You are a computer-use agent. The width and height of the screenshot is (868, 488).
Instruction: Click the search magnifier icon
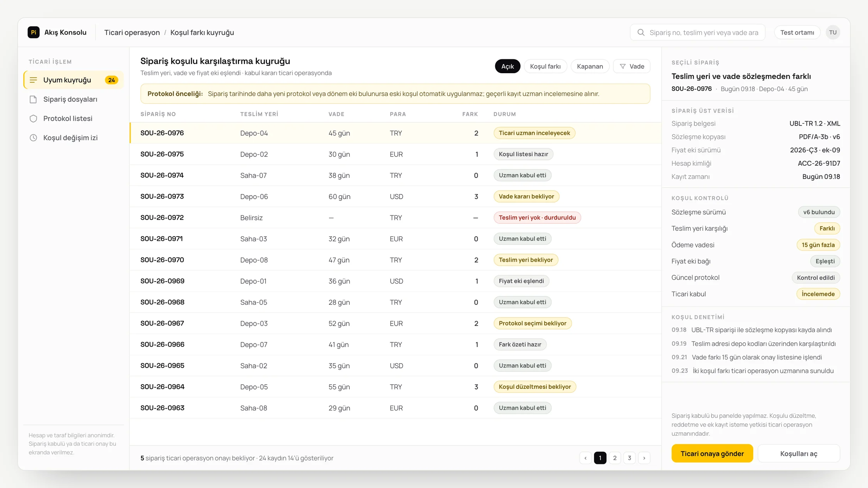click(x=641, y=33)
